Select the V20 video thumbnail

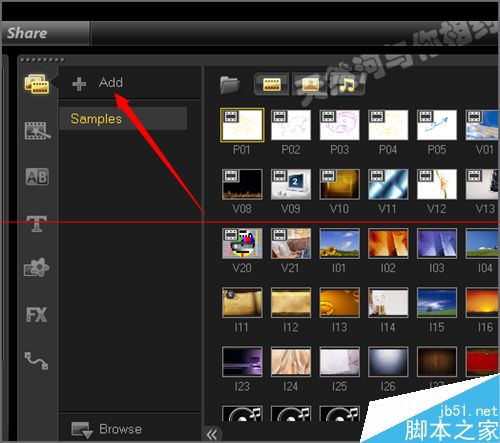pos(242,244)
